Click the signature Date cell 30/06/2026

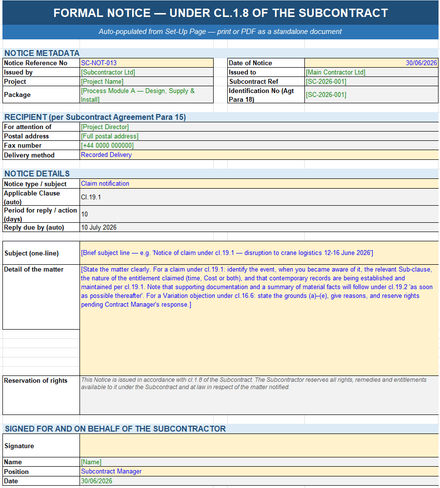coord(259,481)
